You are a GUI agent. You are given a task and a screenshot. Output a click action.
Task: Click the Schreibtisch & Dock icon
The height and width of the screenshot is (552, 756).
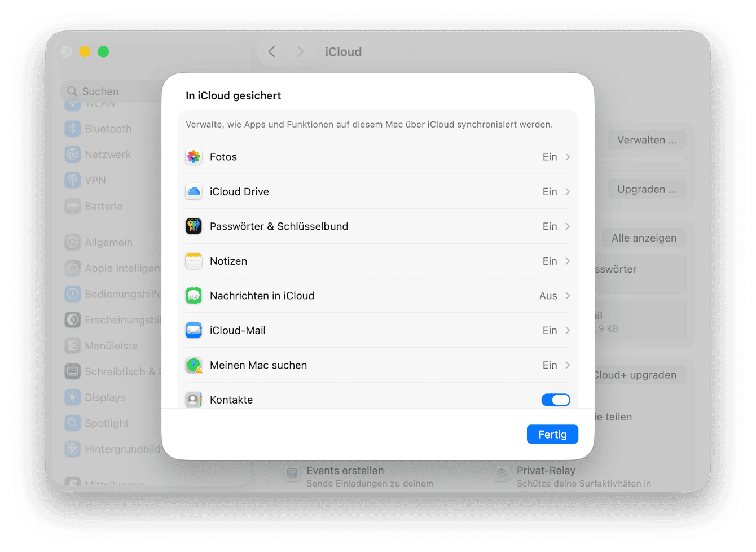coord(73,372)
